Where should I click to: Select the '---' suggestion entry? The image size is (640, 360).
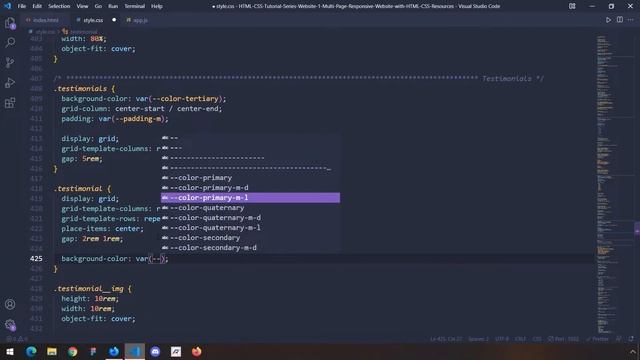[x=250, y=148]
